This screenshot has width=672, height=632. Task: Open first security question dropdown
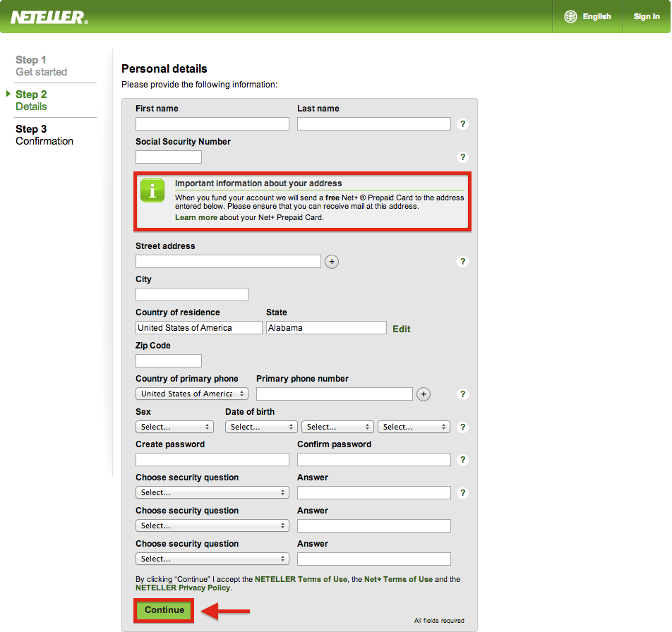[212, 493]
